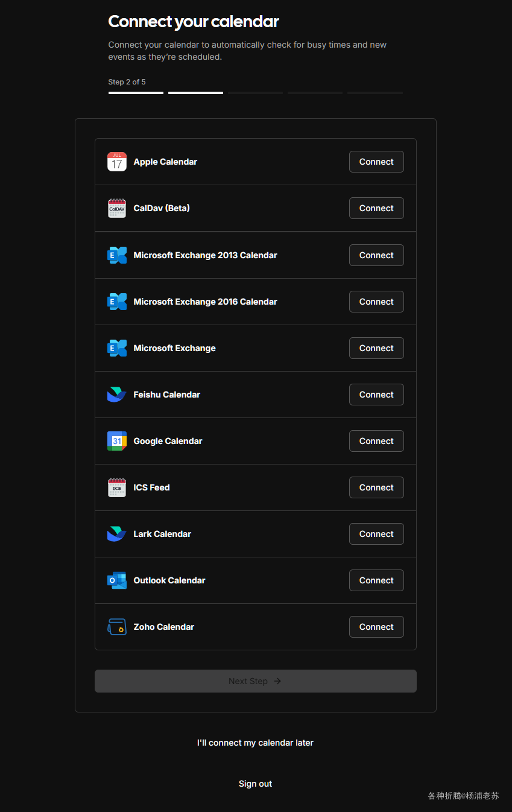Click the Next Step button
This screenshot has width=512, height=812.
point(256,681)
